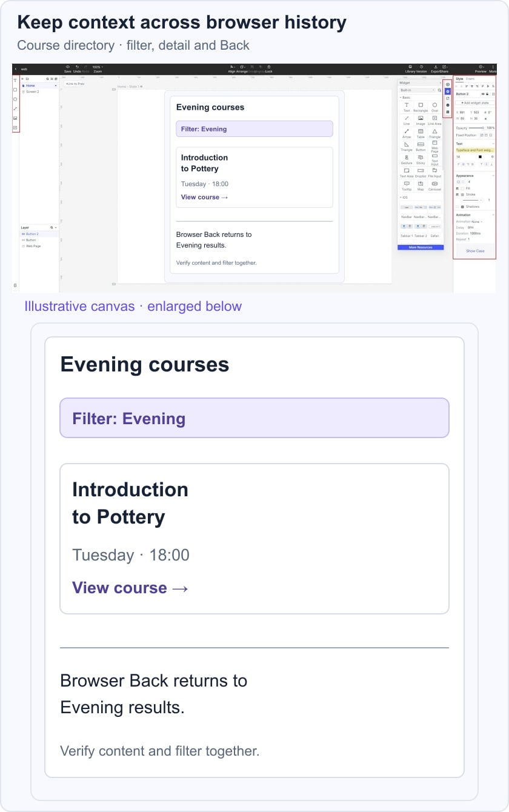Viewport: 509px width, 812px height.
Task: Pick the Table widget
Action: pos(421,133)
